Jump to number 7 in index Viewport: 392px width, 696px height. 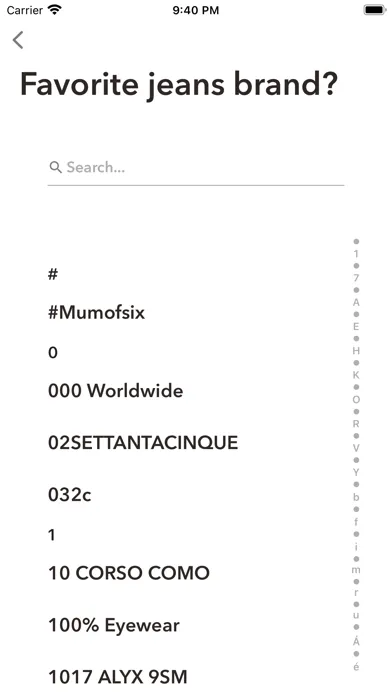coord(356,278)
